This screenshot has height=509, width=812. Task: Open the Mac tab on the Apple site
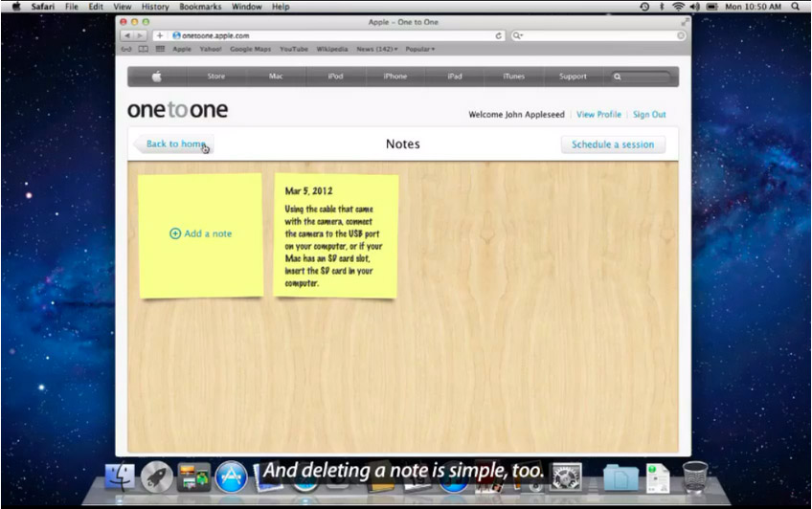click(276, 77)
